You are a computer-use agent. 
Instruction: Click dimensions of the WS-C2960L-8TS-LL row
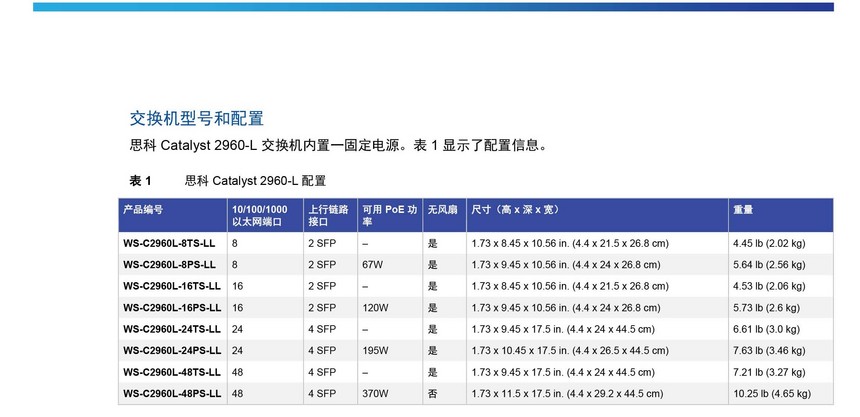[570, 243]
